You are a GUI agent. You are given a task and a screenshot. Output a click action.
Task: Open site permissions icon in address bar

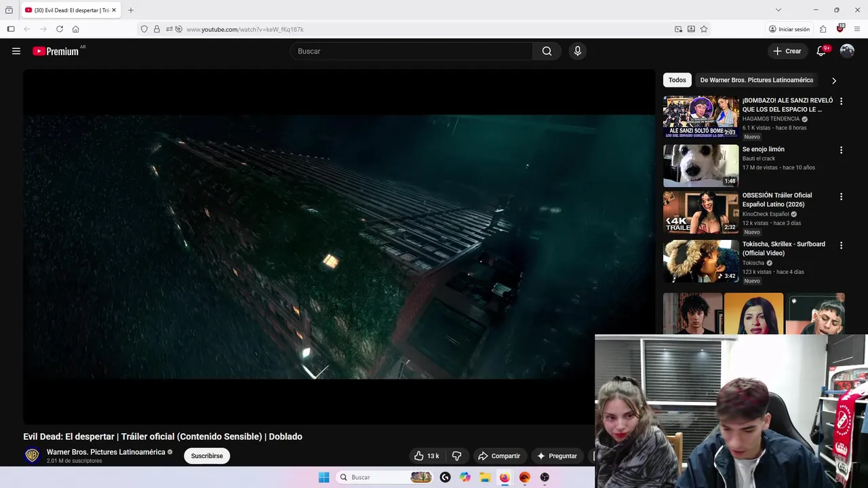(x=169, y=29)
